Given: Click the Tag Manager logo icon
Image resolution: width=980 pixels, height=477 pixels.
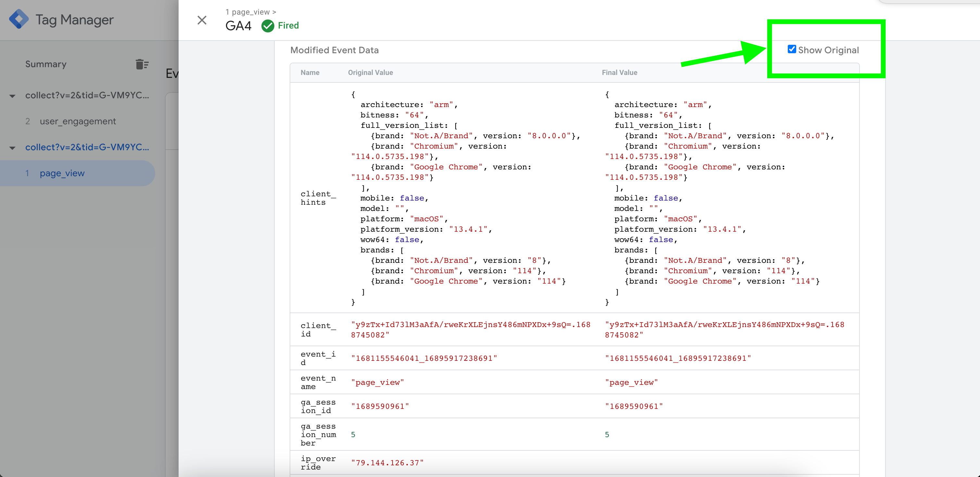Looking at the screenshot, I should [19, 19].
